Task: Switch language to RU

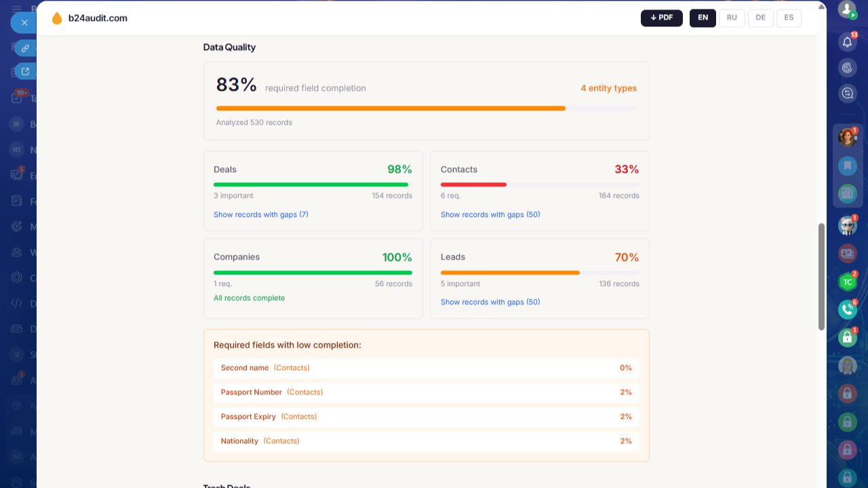Action: point(732,18)
